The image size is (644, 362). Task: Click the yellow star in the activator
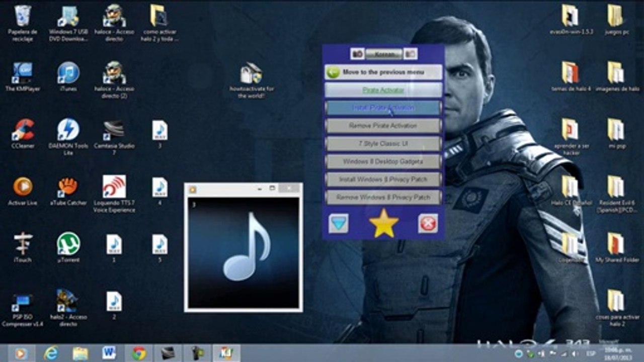(x=384, y=224)
